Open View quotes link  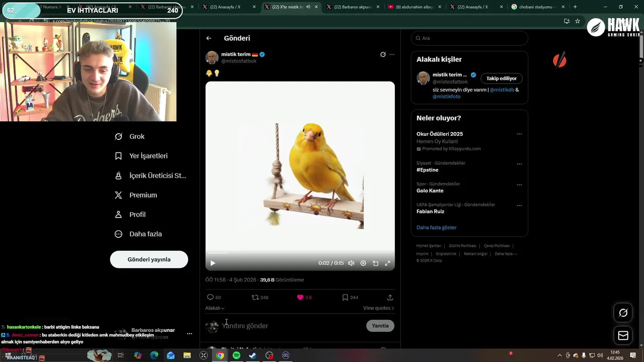tap(378, 308)
